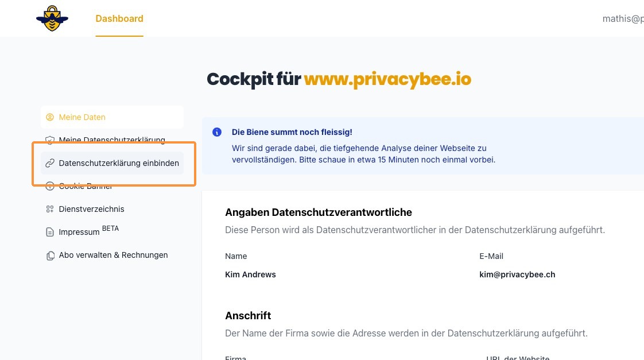Viewport: 644px width, 360px height.
Task: Click the chain-link icon for Datenschutzerklärung einbinden
Action: pyautogui.click(x=50, y=163)
